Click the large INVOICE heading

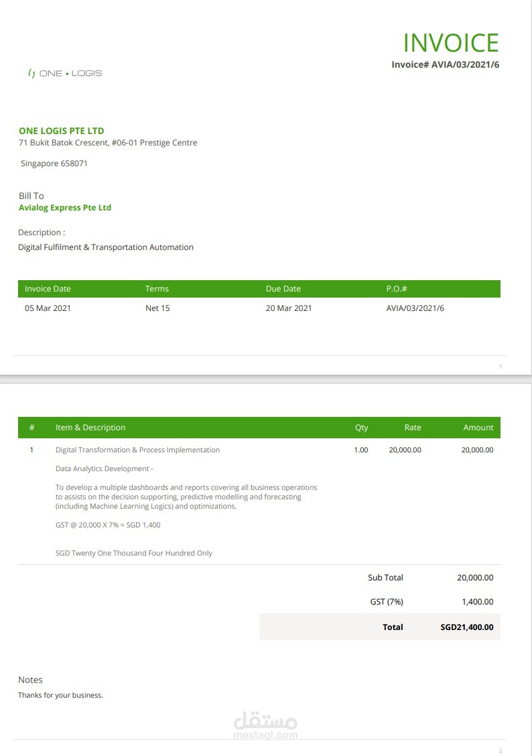(x=451, y=43)
